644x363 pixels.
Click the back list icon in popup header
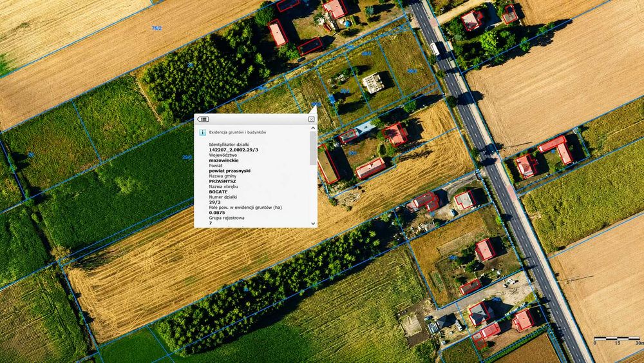tap(203, 119)
